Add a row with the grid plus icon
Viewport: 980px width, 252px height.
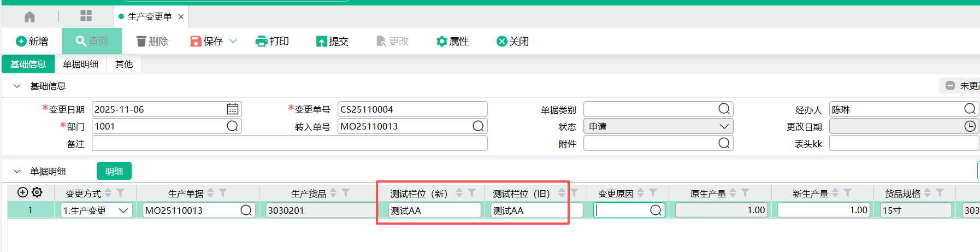coord(22,192)
